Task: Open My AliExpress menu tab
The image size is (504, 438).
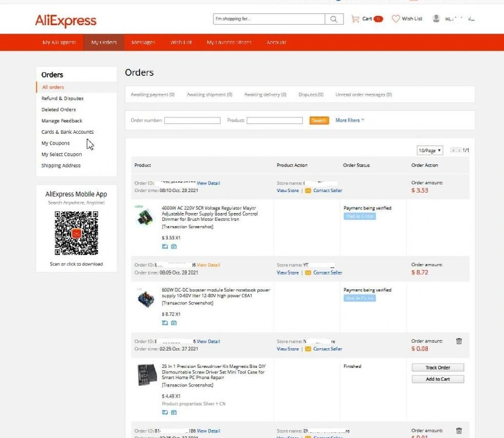Action: point(59,43)
